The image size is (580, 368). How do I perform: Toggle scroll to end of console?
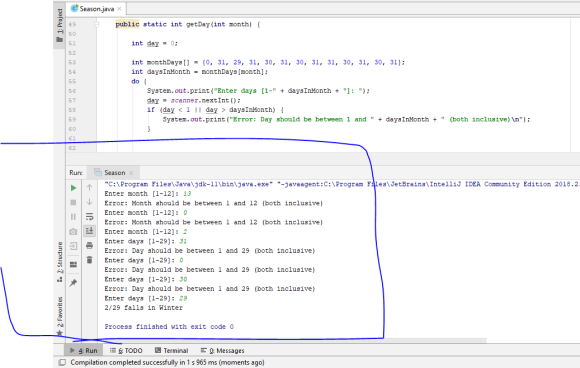(x=90, y=231)
